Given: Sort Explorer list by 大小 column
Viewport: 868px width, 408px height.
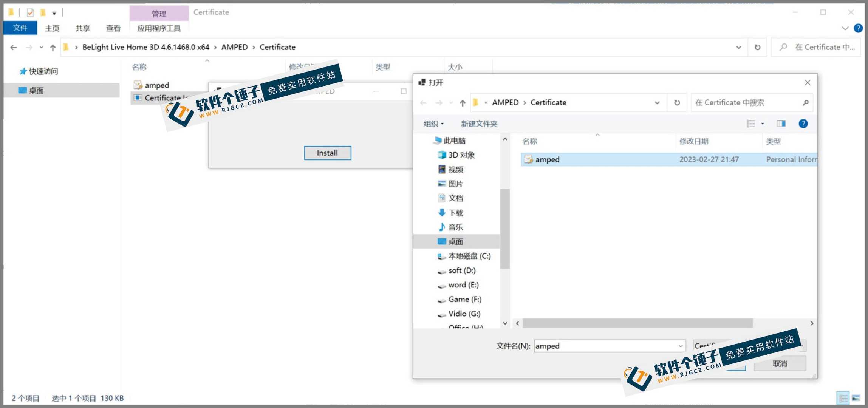Looking at the screenshot, I should tap(455, 67).
